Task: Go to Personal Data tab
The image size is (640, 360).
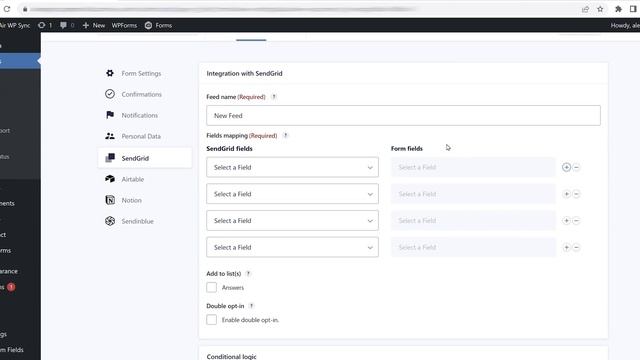Action: [141, 136]
